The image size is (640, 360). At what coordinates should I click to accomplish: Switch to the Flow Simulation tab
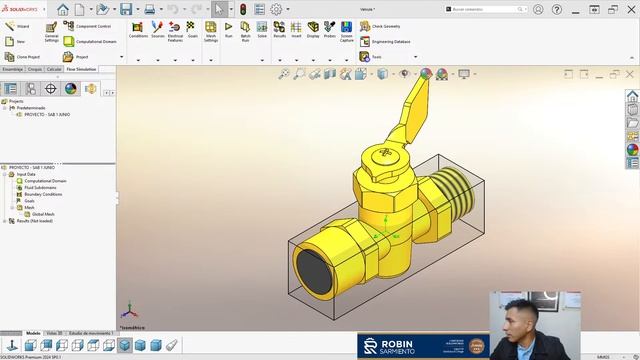coord(81,69)
